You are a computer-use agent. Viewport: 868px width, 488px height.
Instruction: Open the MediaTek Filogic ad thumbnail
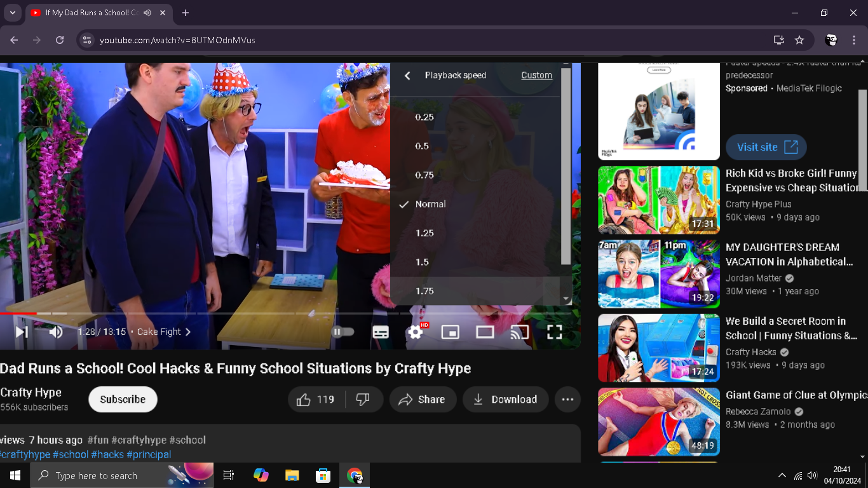coord(659,111)
